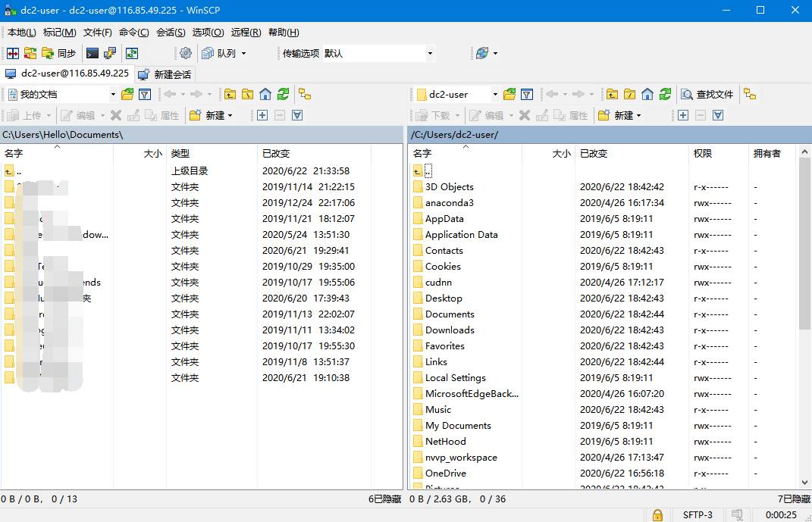The image size is (812, 522).
Task: Expand the 队列 queue dropdown arrow
Action: tap(243, 53)
